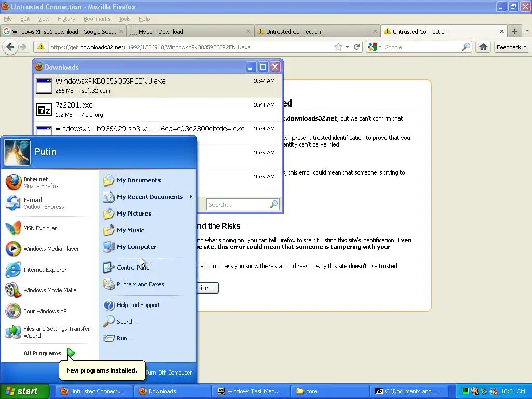Switch to Windows Task Manager on taskbar
The image size is (532, 399).
(x=250, y=391)
